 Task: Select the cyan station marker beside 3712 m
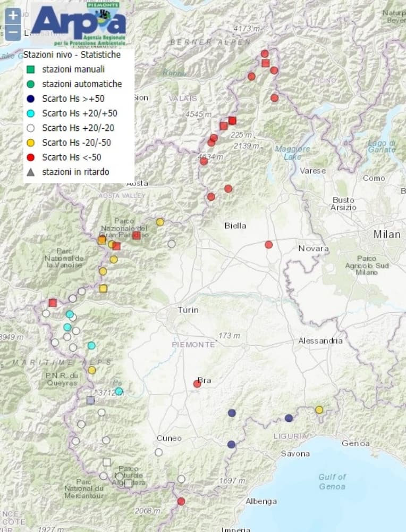coord(119,392)
